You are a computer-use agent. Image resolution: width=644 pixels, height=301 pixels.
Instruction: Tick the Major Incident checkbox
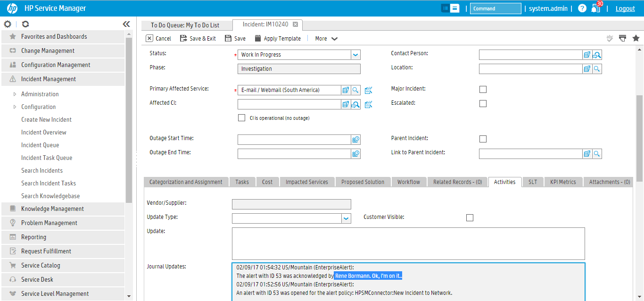[x=483, y=90]
